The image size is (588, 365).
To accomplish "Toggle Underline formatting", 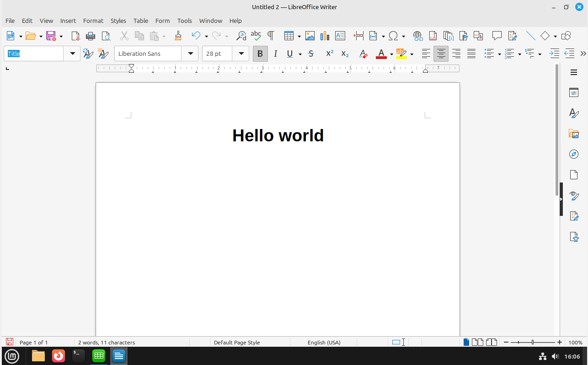I will (x=289, y=54).
